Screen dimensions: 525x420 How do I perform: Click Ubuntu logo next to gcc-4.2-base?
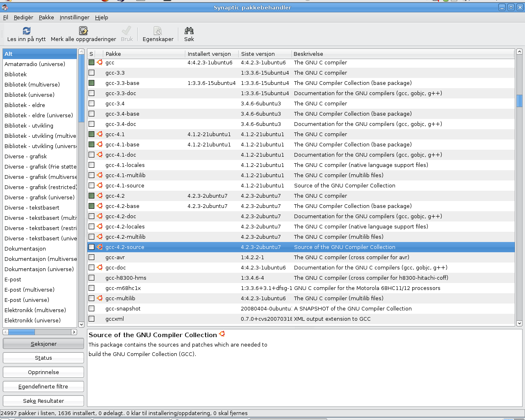click(x=100, y=206)
